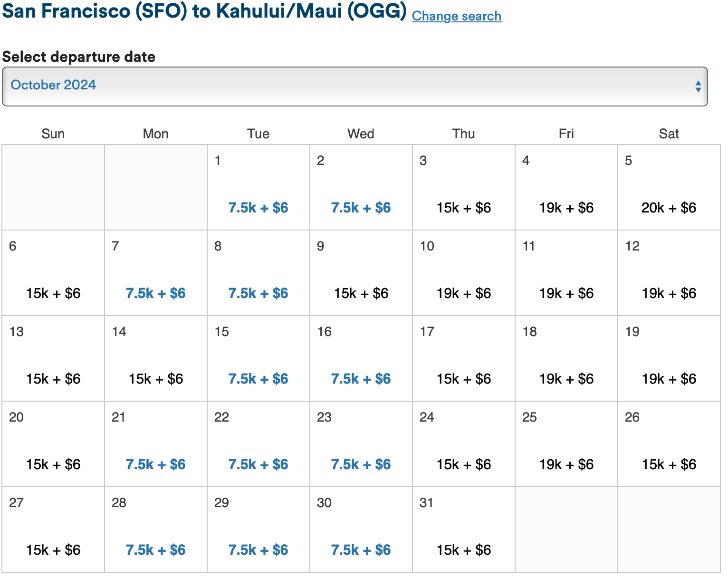The width and height of the screenshot is (728, 578).
Task: Select October 15 fare 7.5k + $6
Action: (x=258, y=379)
